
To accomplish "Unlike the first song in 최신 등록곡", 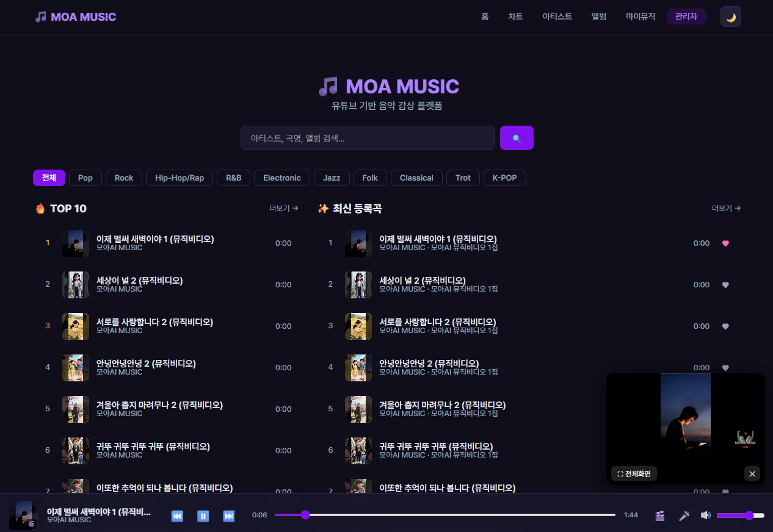I will pos(725,243).
